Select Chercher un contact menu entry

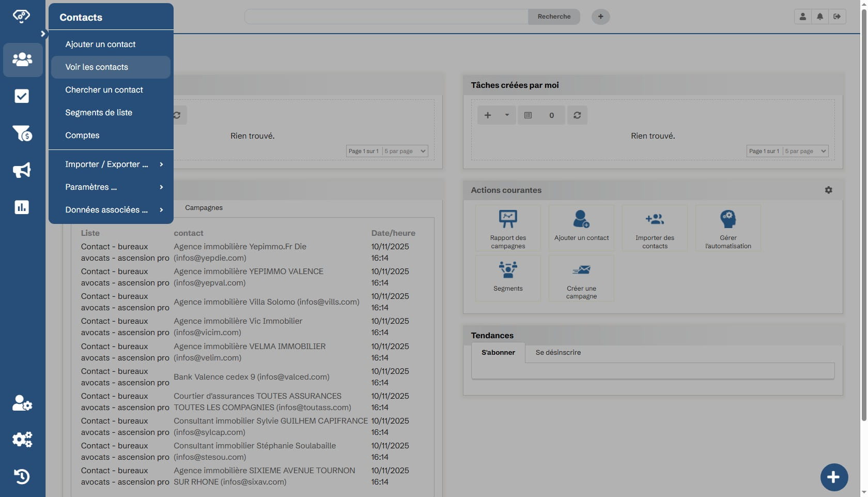104,89
